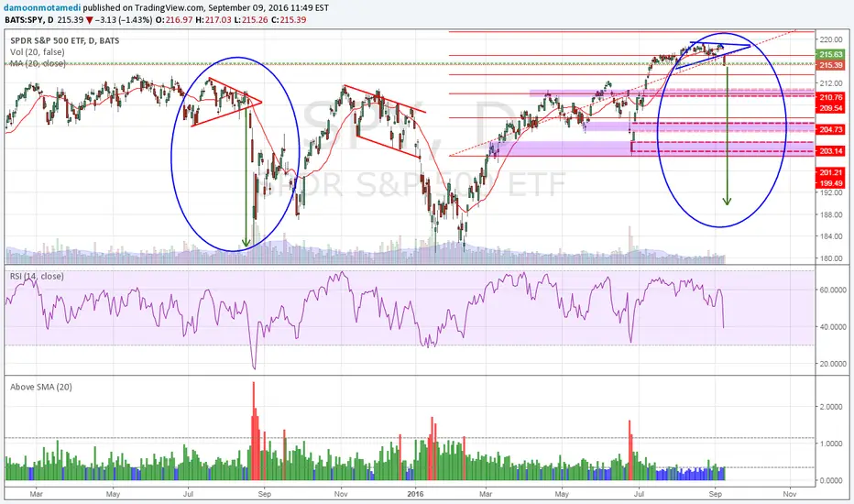Screen dimensions: 854x504
Task: Click the 60.0000 RSI axis value
Action: [833, 290]
